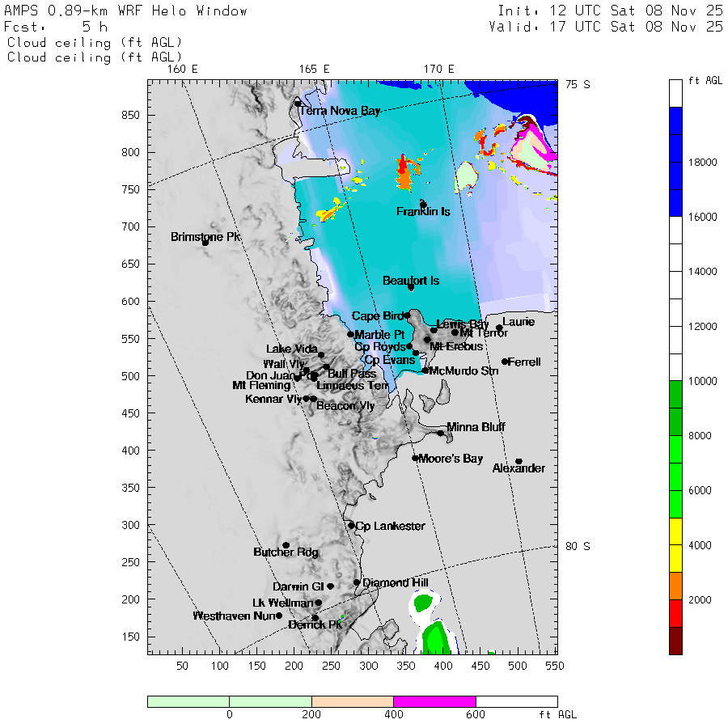Select the Ferrell station marker

coord(505,362)
